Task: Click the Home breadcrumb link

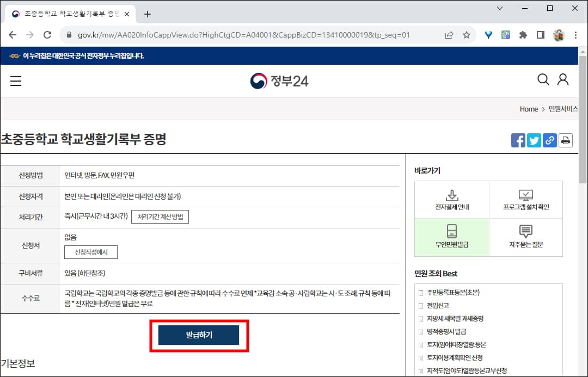Action: click(x=529, y=109)
